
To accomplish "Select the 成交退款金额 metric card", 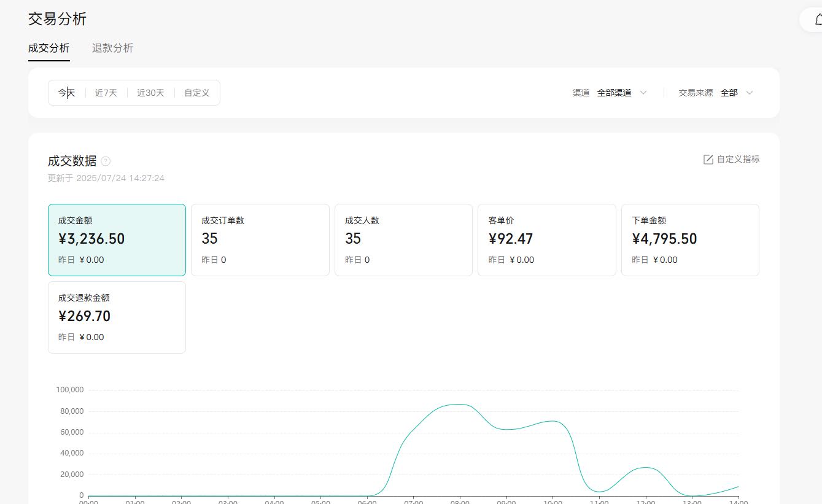I will 117,317.
